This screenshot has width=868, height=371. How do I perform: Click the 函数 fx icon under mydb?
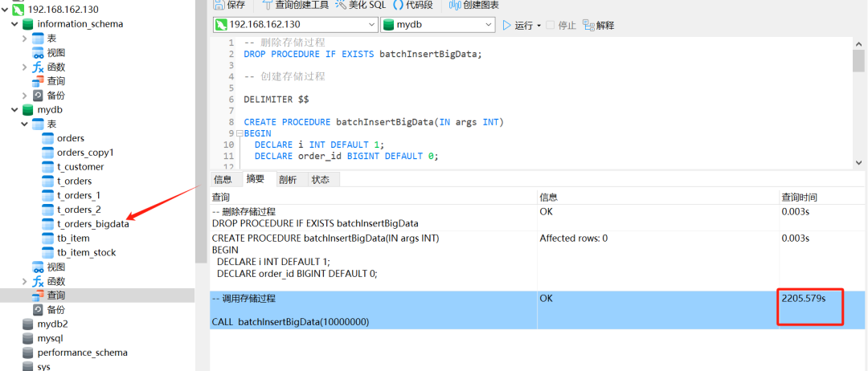pyautogui.click(x=38, y=281)
